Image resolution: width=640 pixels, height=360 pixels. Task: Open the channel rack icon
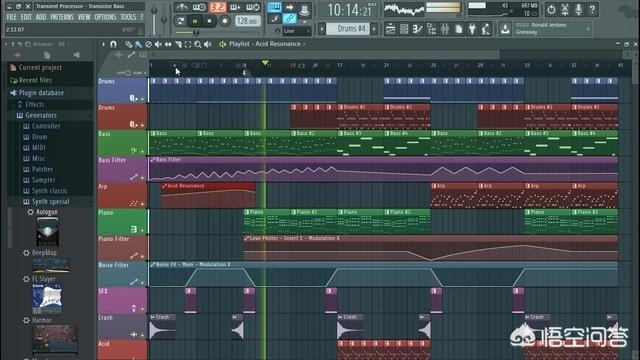point(404,29)
